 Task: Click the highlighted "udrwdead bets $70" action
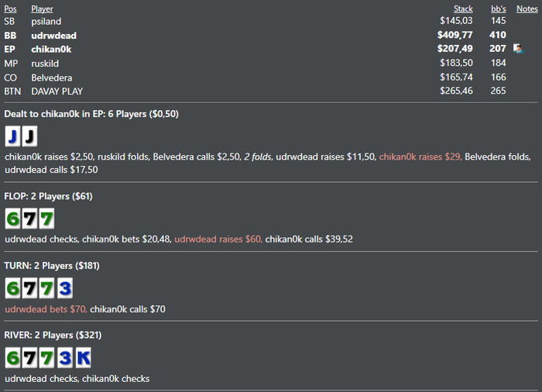pyautogui.click(x=46, y=309)
